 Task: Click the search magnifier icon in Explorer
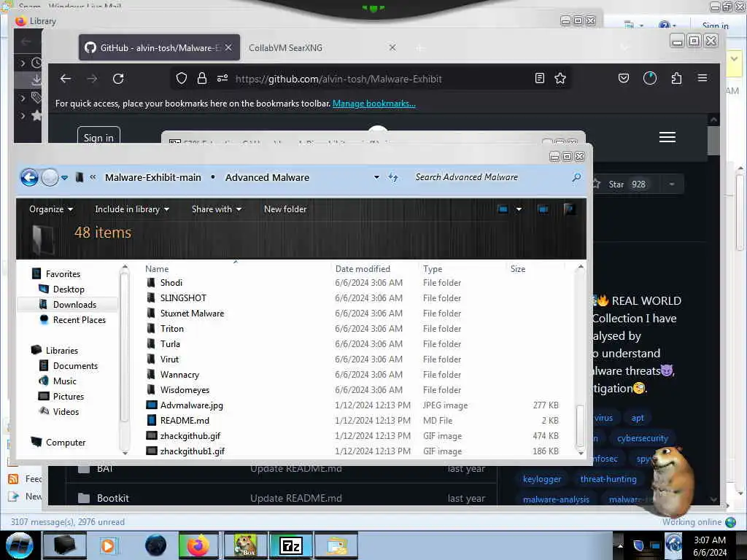click(576, 177)
